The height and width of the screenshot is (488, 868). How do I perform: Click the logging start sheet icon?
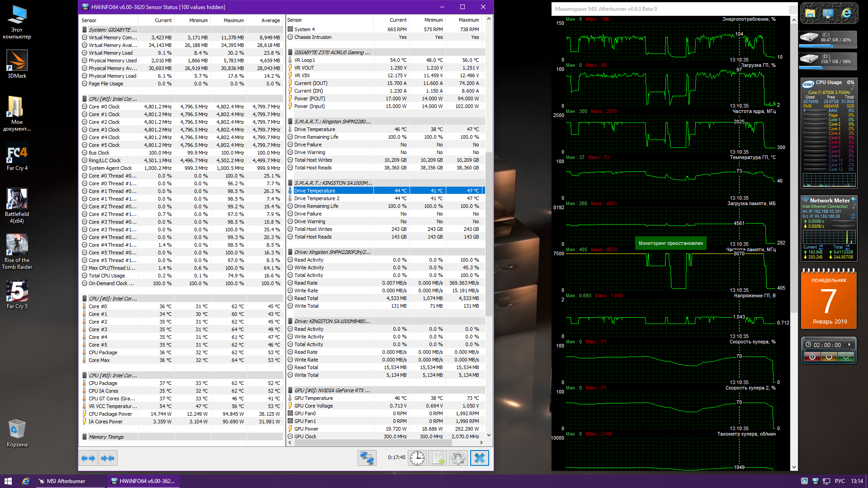click(438, 458)
